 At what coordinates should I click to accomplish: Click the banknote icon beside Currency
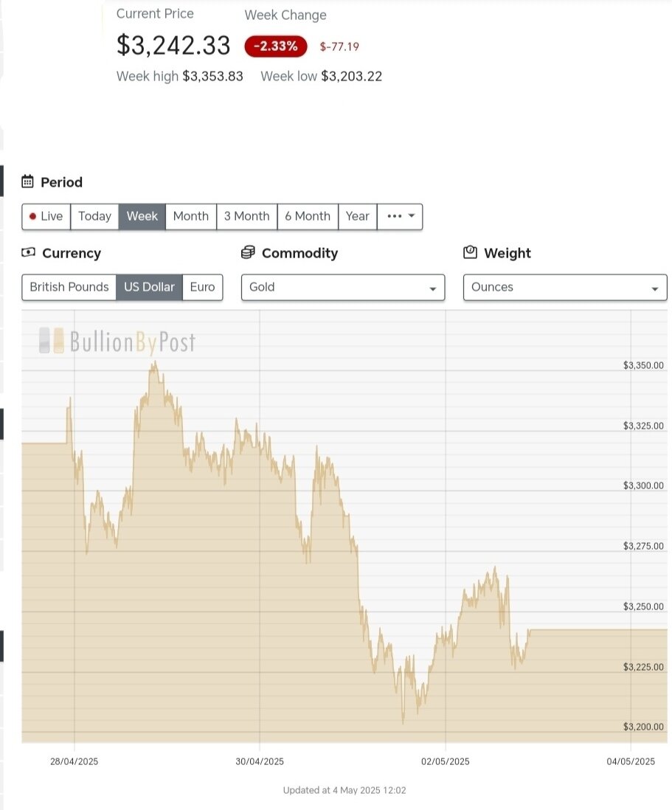[x=29, y=252]
